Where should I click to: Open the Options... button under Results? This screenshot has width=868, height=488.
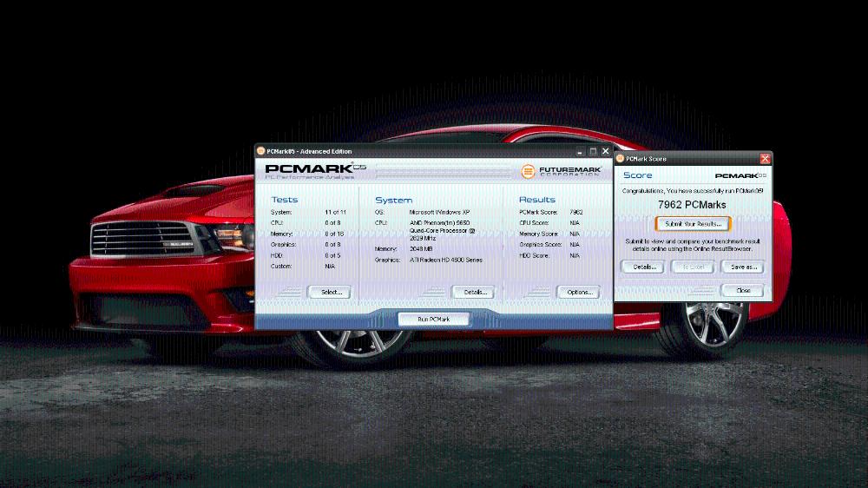tap(578, 292)
